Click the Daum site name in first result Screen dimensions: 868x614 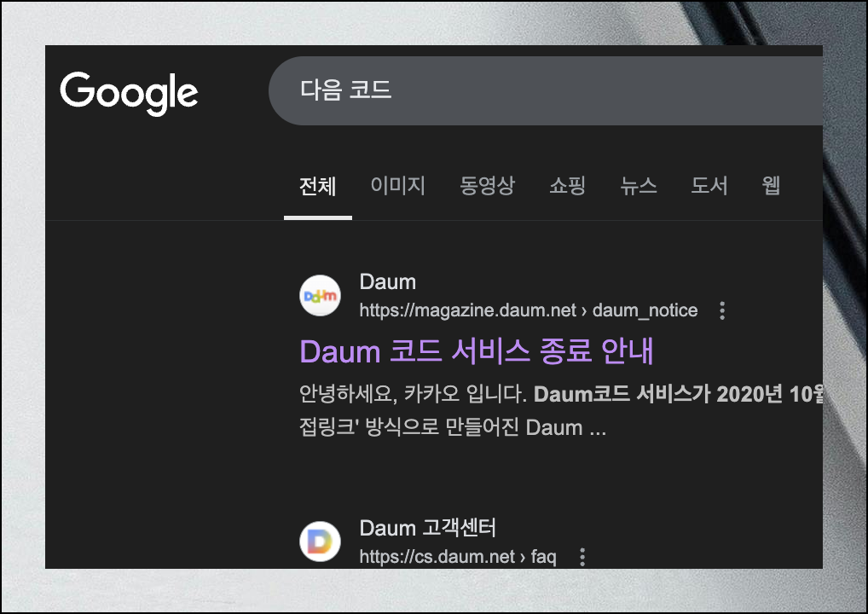tap(387, 281)
